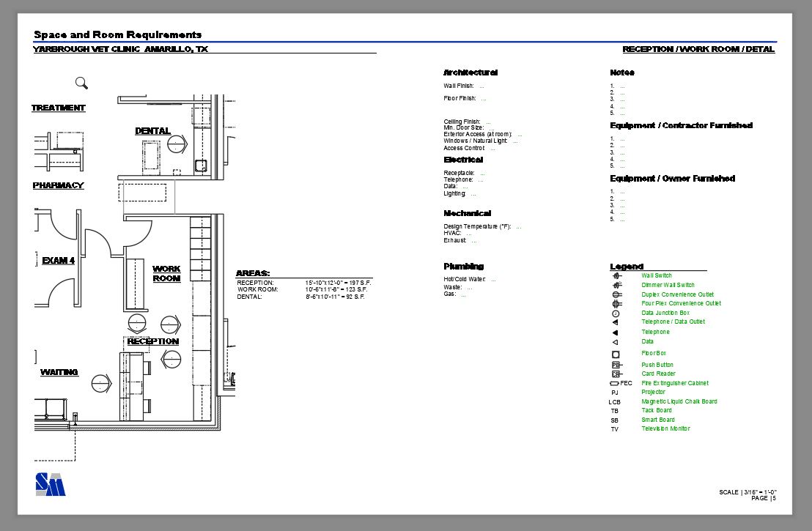812x531 pixels.
Task: Select the Floor Box legend symbol
Action: pyautogui.click(x=614, y=353)
